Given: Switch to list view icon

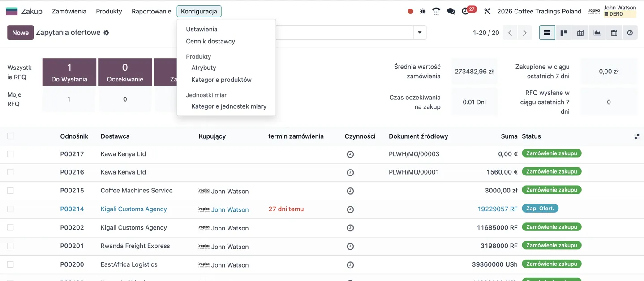Looking at the screenshot, I should (x=547, y=33).
